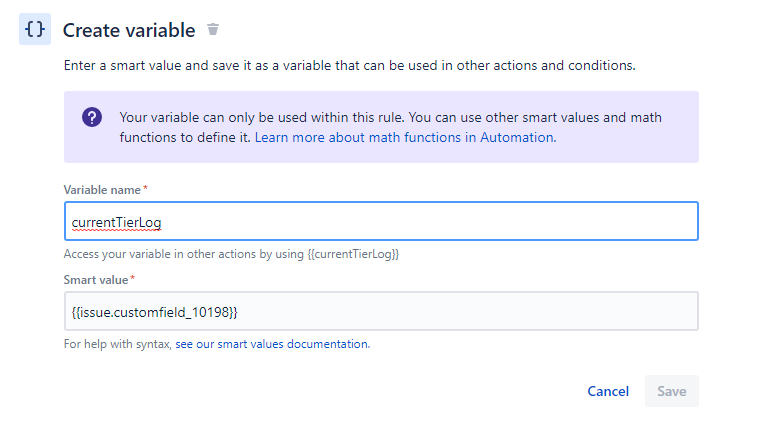The image size is (764, 438).
Task: Open the smart values documentation link
Action: click(x=272, y=344)
